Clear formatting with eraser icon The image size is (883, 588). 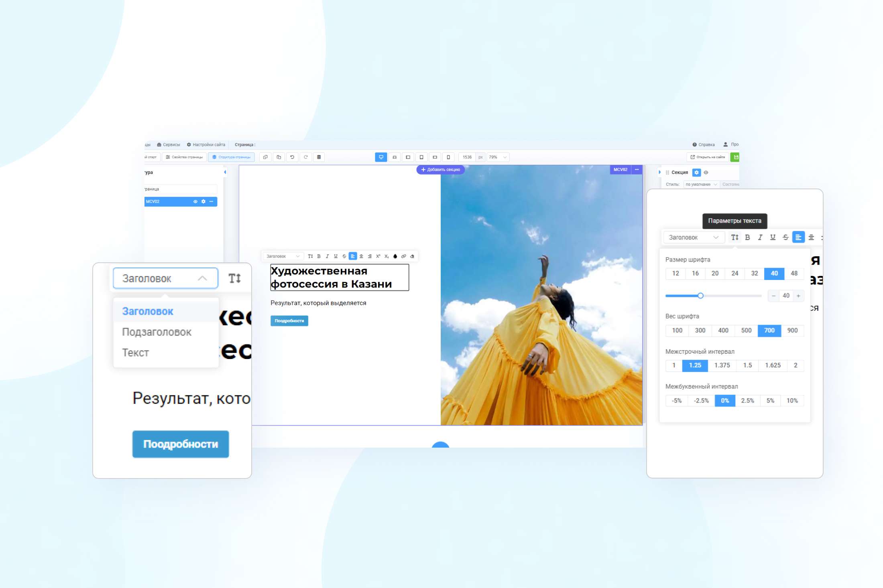[x=412, y=256]
